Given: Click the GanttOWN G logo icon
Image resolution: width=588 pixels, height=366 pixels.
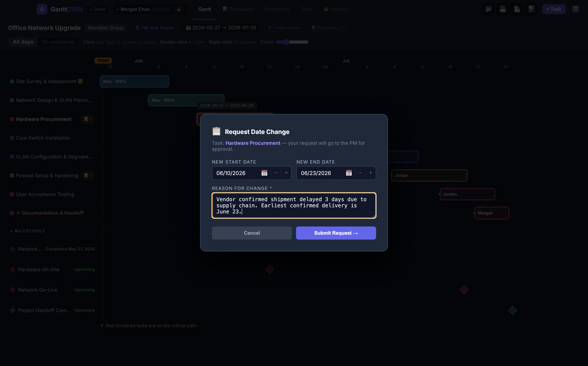Looking at the screenshot, I should (x=42, y=9).
